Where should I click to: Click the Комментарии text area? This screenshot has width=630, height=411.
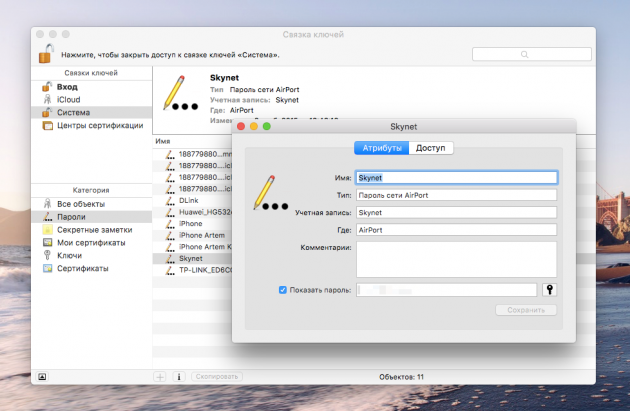456,258
